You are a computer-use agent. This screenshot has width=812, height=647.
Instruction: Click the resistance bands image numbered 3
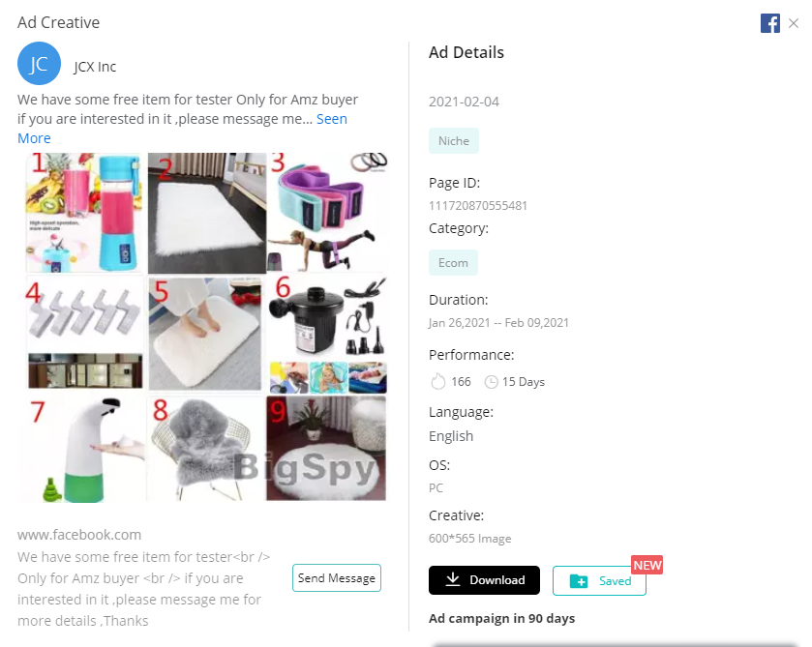click(327, 213)
